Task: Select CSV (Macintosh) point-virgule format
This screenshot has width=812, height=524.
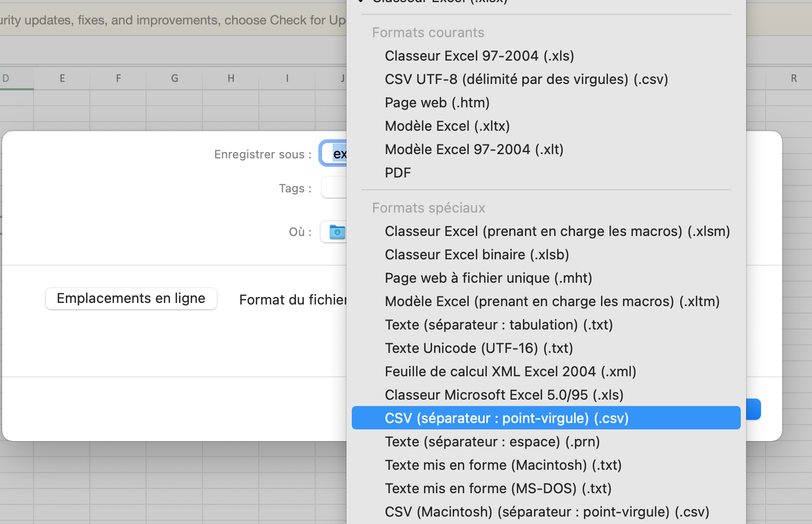Action: coord(546,512)
